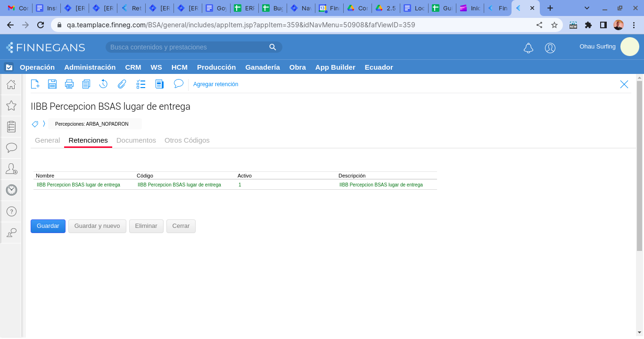The height and width of the screenshot is (339, 644).
Task: Expand the tag breadcrumb chevron
Action: click(x=44, y=124)
